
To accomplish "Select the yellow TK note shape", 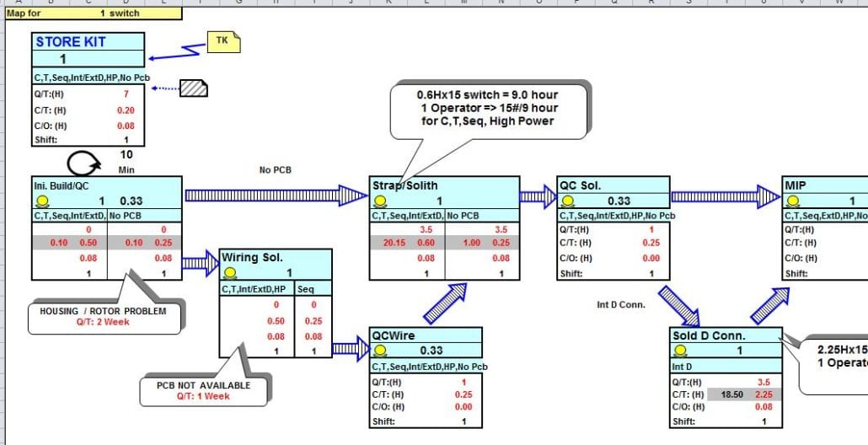I will 223,41.
